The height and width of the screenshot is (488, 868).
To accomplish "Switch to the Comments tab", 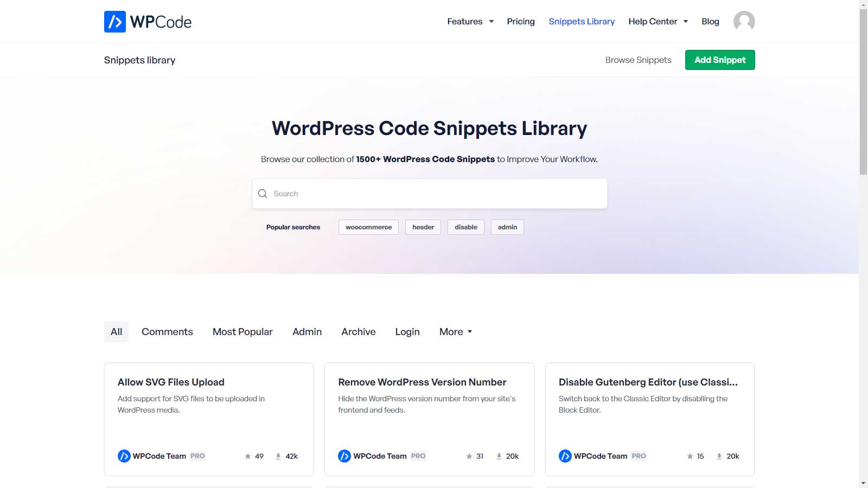I will click(167, 332).
